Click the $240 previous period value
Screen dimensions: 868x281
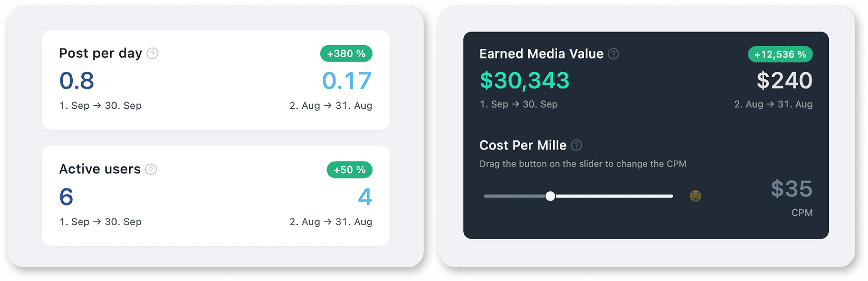(x=785, y=81)
